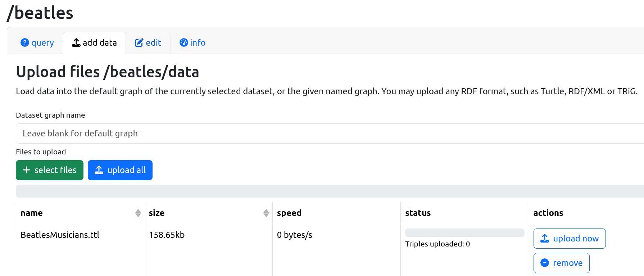Click the gauge icon on info tab
Image resolution: width=644 pixels, height=276 pixels.
183,43
